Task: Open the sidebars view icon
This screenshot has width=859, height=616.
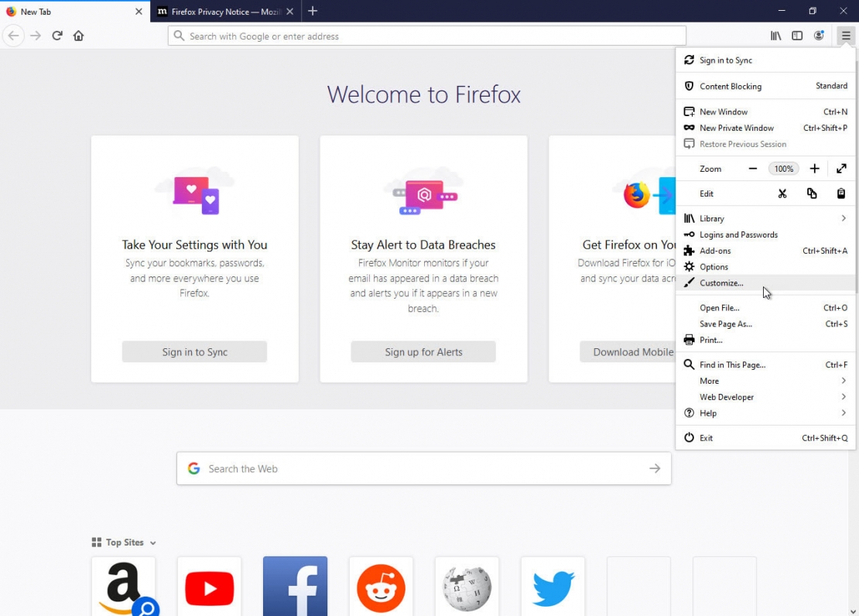Action: coord(797,35)
